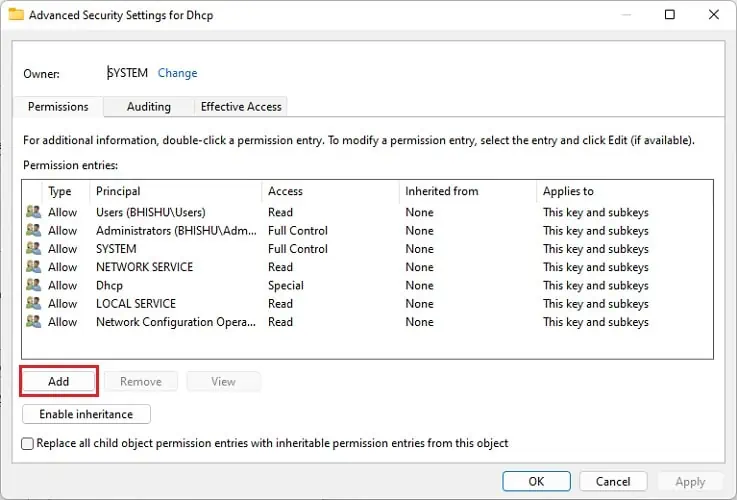Open the Effective Access tab
Image resolution: width=737 pixels, height=500 pixels.
[241, 107]
